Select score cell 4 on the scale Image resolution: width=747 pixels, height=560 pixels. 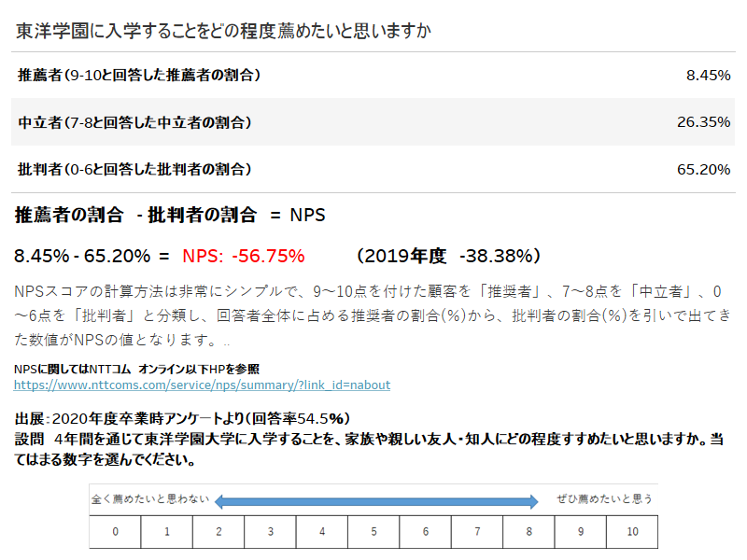322,531
